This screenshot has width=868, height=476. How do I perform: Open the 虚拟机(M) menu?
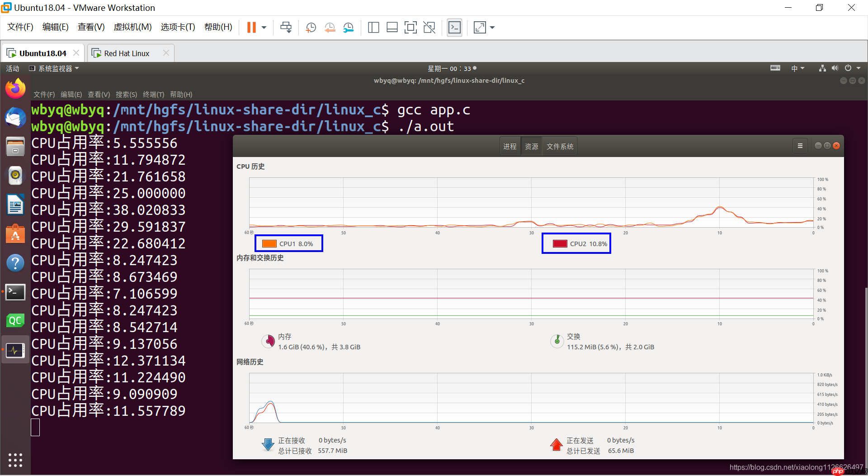point(132,27)
